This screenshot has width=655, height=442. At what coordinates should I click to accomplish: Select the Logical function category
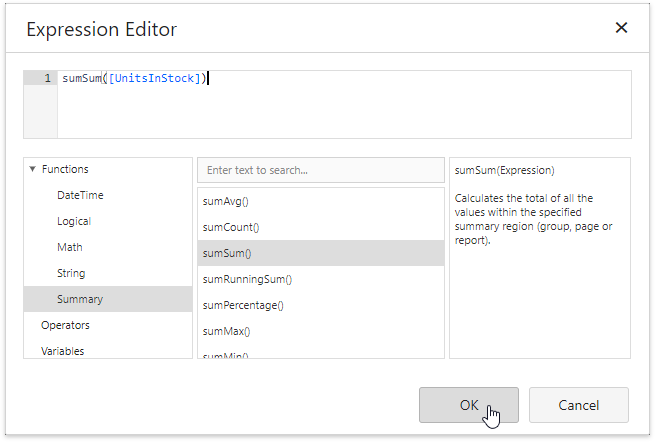74,221
